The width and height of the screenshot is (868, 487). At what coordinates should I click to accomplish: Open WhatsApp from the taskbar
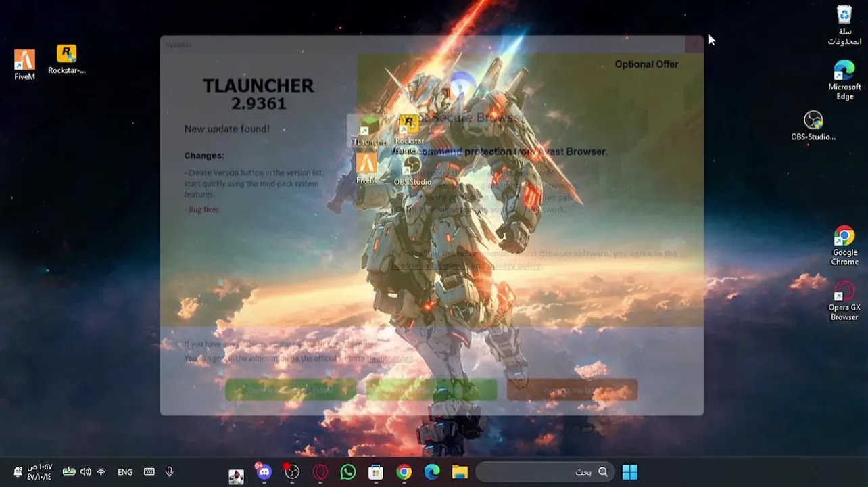pyautogui.click(x=348, y=472)
